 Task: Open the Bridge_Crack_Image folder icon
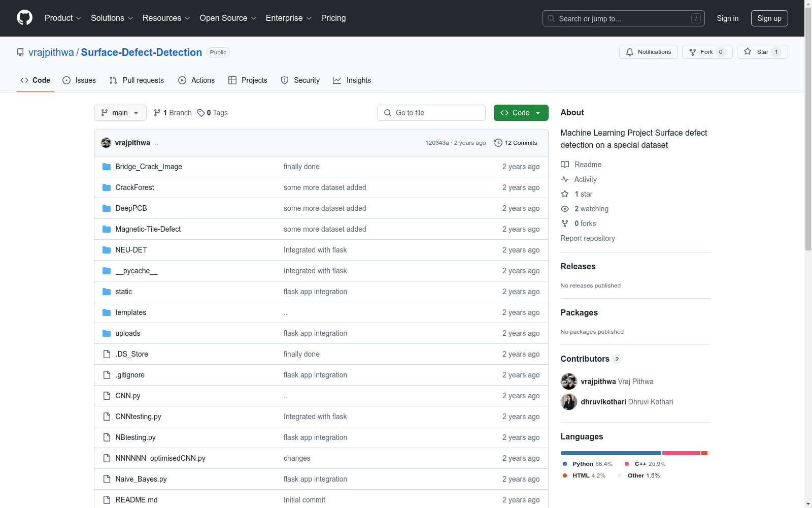pyautogui.click(x=107, y=167)
